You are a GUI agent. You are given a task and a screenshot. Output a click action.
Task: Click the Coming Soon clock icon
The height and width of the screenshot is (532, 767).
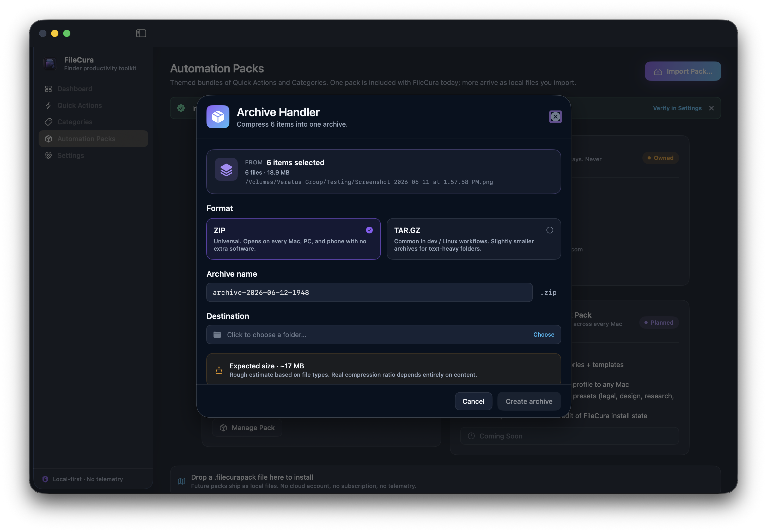(471, 436)
